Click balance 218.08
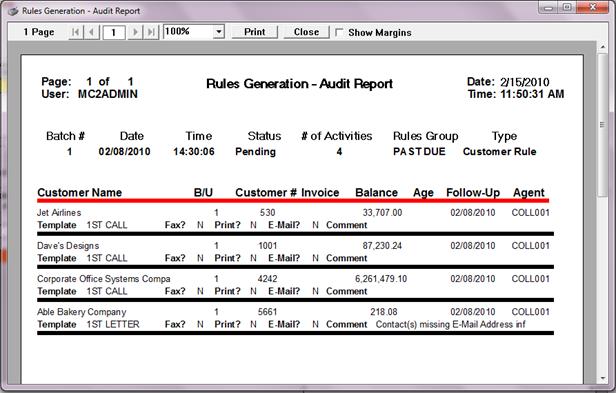 [384, 312]
